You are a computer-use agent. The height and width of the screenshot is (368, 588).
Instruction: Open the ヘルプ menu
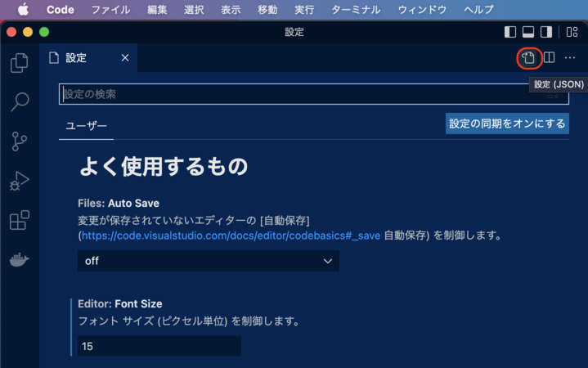pyautogui.click(x=478, y=9)
